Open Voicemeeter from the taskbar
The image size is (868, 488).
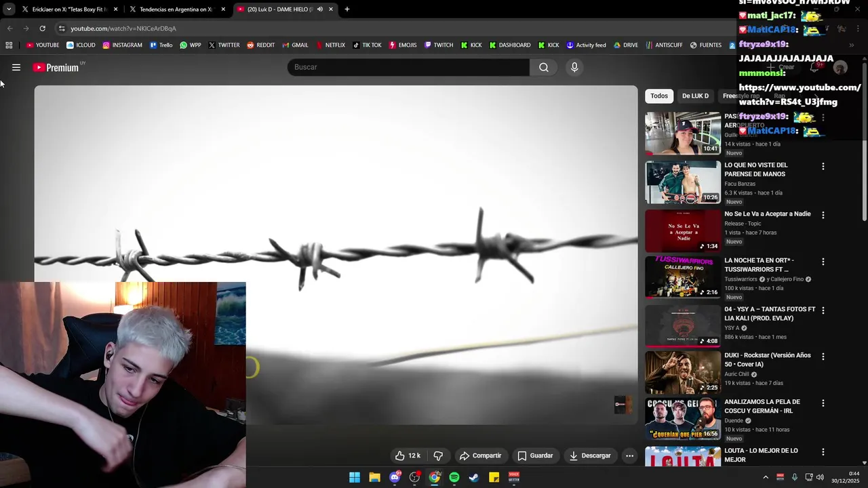click(514, 477)
